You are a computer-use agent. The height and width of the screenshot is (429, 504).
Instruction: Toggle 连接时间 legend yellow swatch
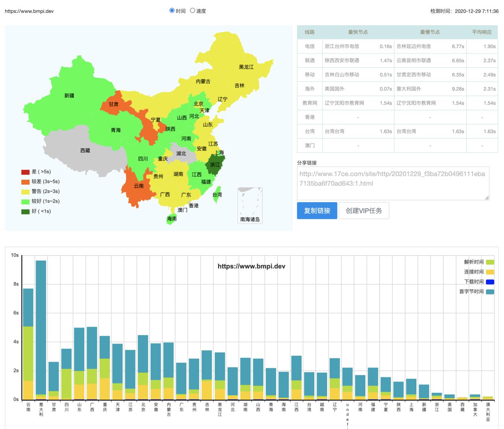coord(490,272)
